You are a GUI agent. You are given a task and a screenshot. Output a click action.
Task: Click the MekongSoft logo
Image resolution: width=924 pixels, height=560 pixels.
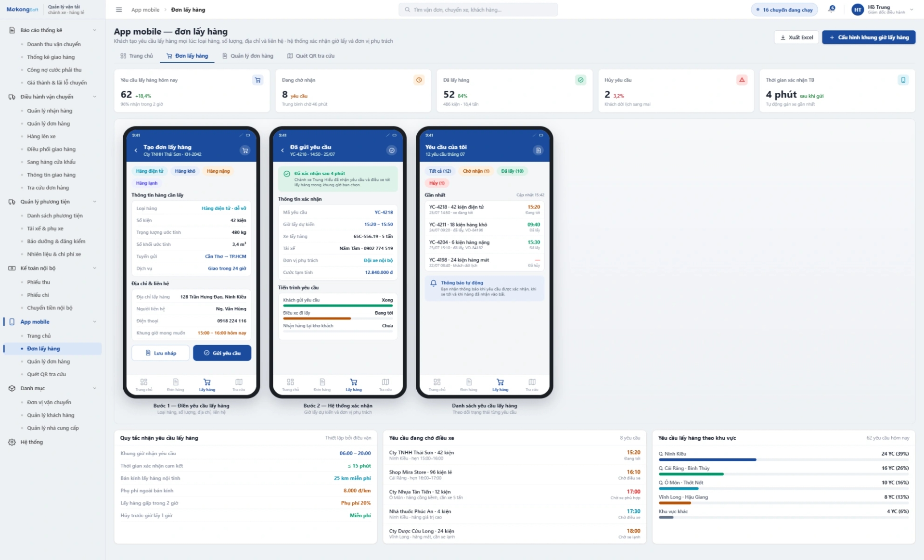(23, 10)
